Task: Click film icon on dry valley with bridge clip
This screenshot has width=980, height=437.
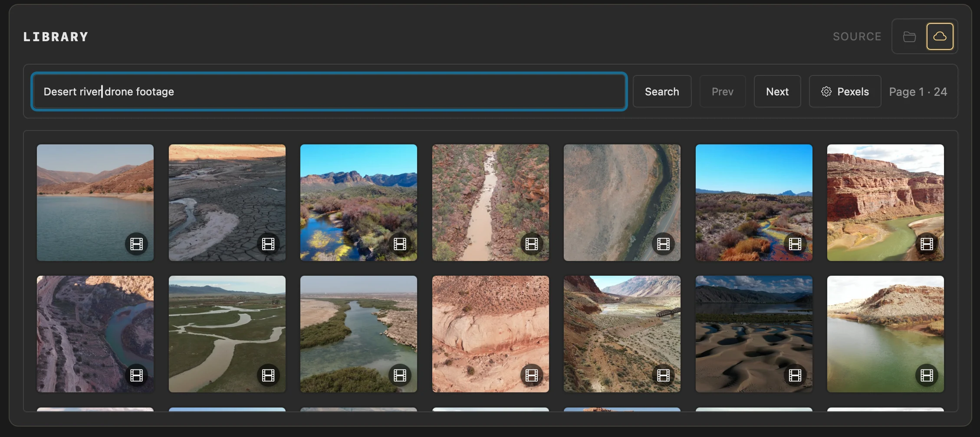Action: tap(663, 375)
